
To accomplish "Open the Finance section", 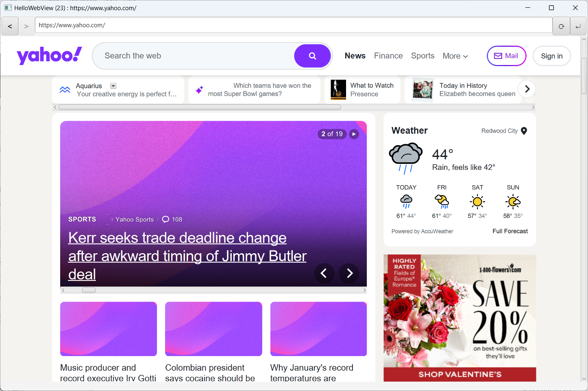I will click(388, 56).
